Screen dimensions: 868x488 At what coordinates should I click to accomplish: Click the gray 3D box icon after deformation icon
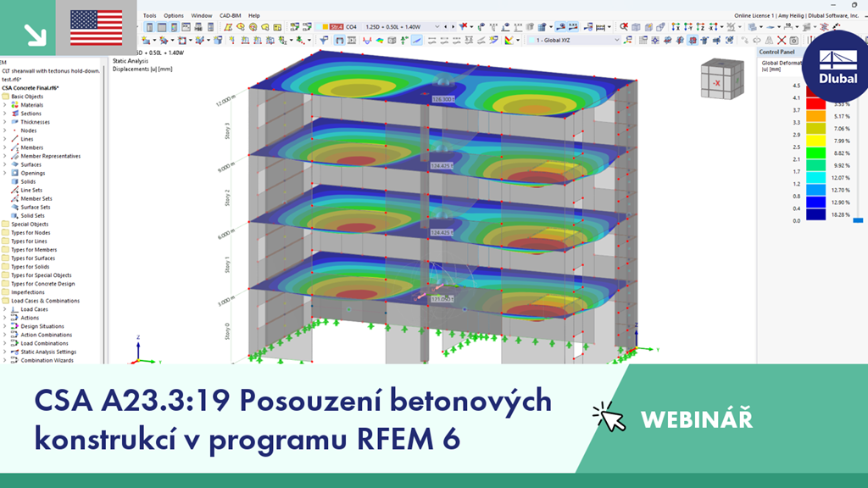pyautogui.click(x=392, y=40)
